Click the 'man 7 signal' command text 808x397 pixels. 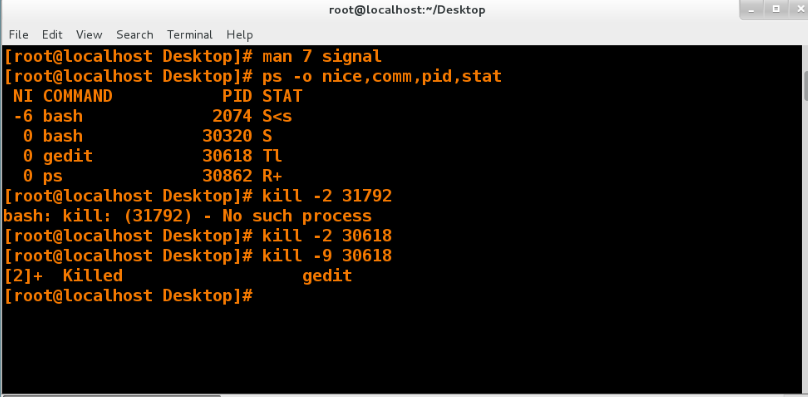pyautogui.click(x=322, y=56)
